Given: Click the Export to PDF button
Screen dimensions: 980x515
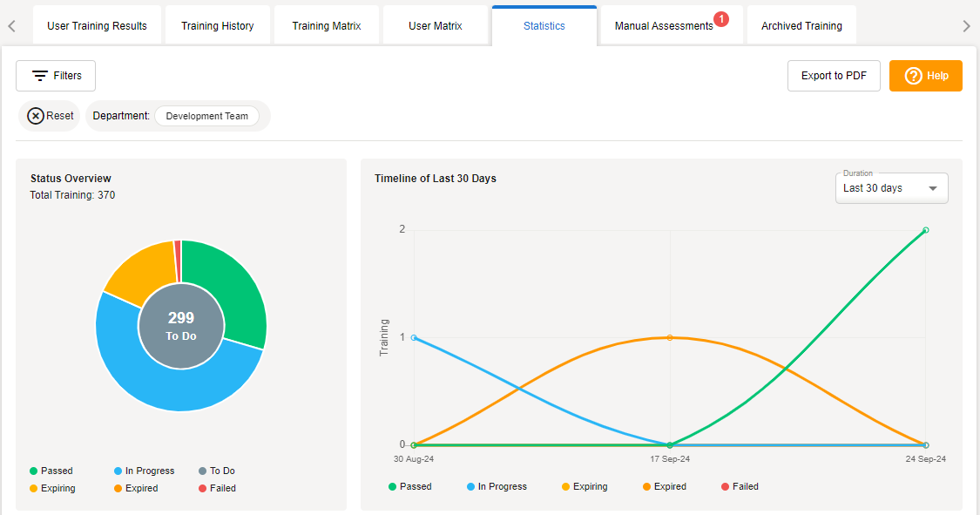Looking at the screenshot, I should tap(834, 76).
